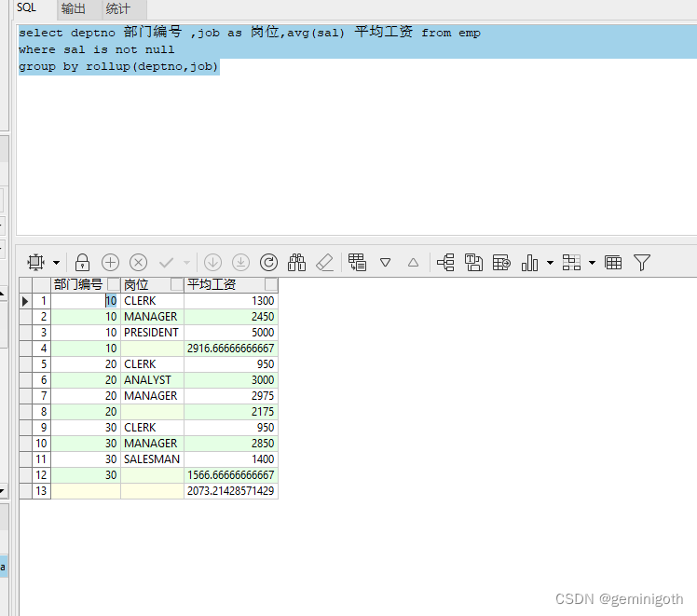
Task: Click the funnel filter icon
Action: (642, 262)
